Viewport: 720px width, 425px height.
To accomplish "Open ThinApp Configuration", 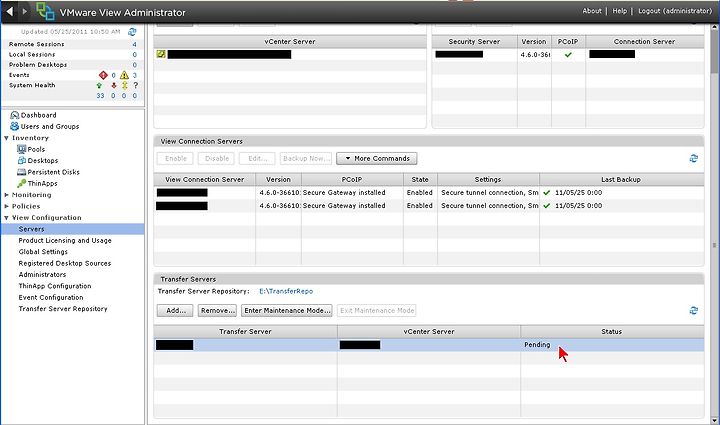I will [55, 286].
